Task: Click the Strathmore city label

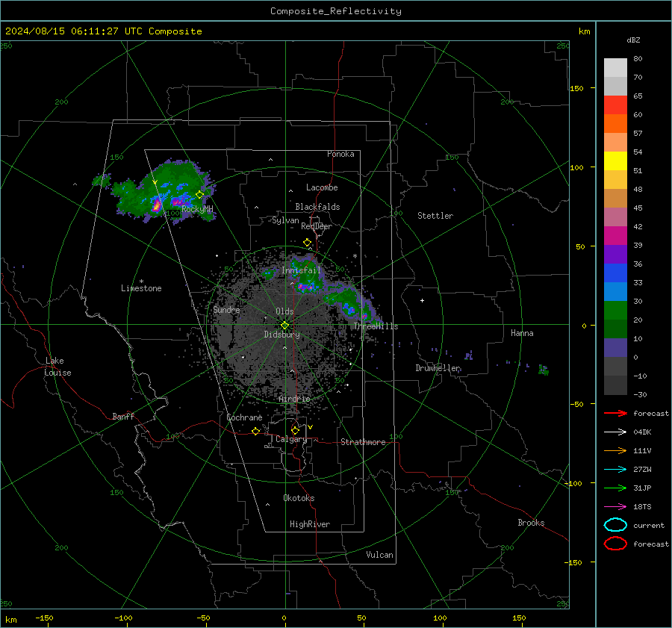Action: click(x=363, y=442)
